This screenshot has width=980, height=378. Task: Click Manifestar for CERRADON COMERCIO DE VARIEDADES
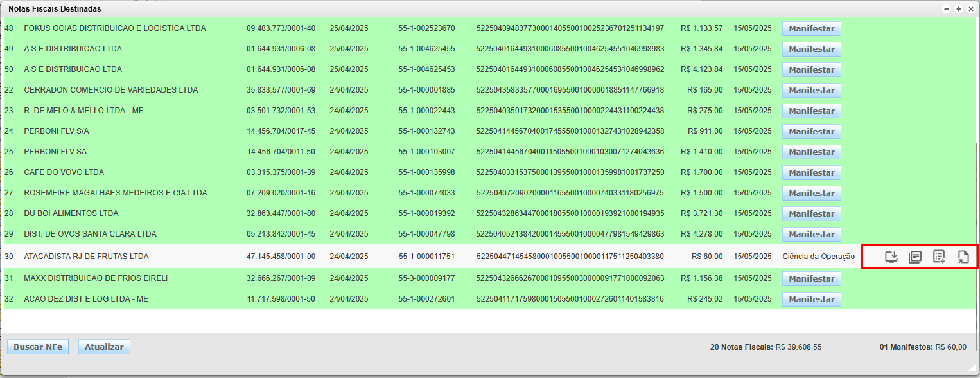[x=811, y=91]
